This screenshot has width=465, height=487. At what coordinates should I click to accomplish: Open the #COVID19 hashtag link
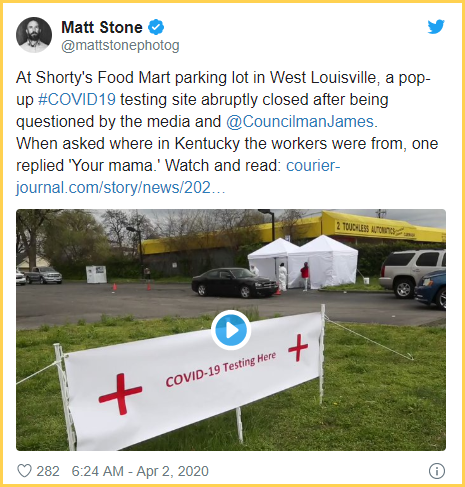[x=77, y=99]
